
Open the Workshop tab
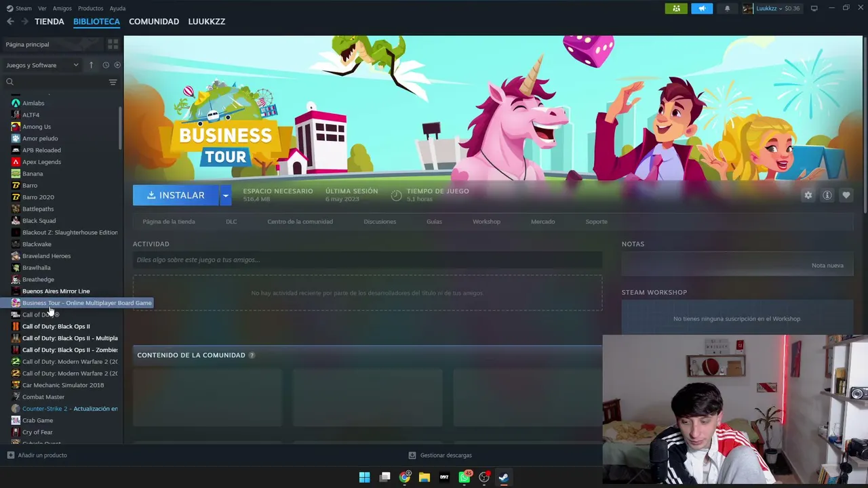486,222
